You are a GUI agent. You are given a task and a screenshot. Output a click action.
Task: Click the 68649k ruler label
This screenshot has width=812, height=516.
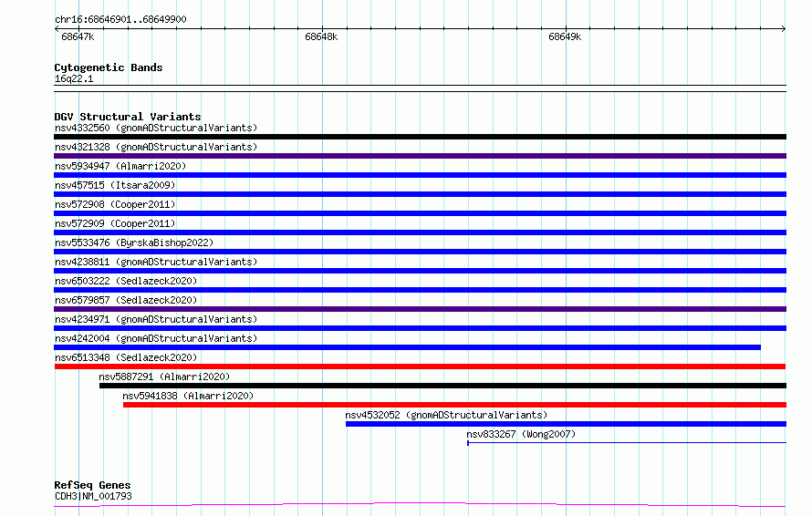click(x=565, y=36)
